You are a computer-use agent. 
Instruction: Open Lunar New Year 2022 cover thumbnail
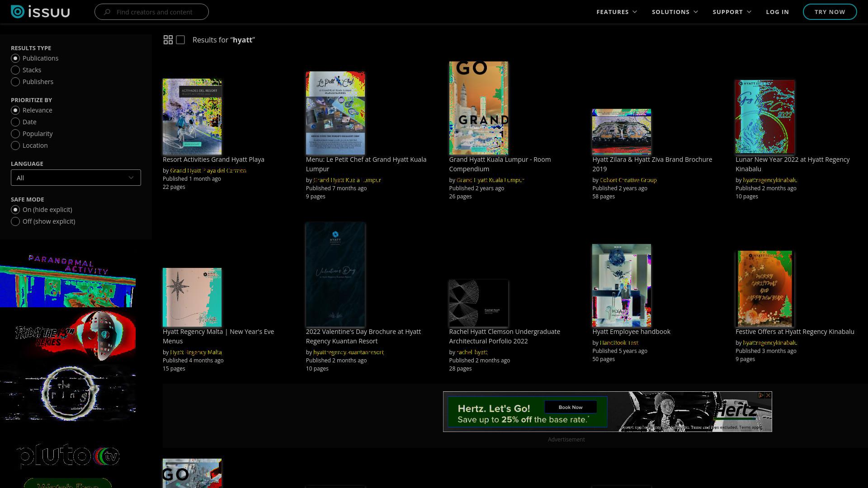pyautogui.click(x=765, y=117)
